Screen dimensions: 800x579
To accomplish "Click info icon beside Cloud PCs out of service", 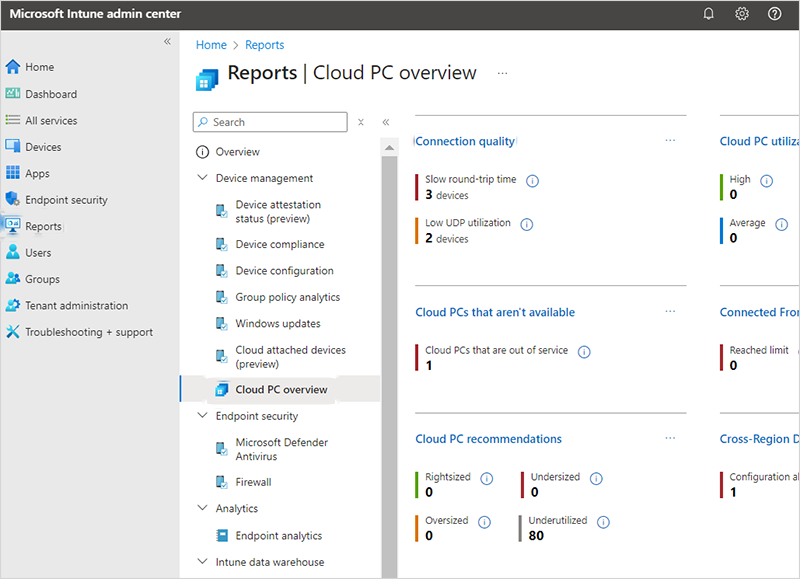I will click(584, 351).
